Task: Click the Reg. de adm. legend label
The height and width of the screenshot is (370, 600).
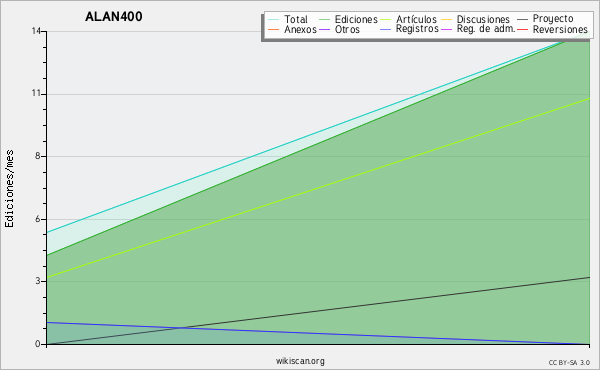Action: 486,29
